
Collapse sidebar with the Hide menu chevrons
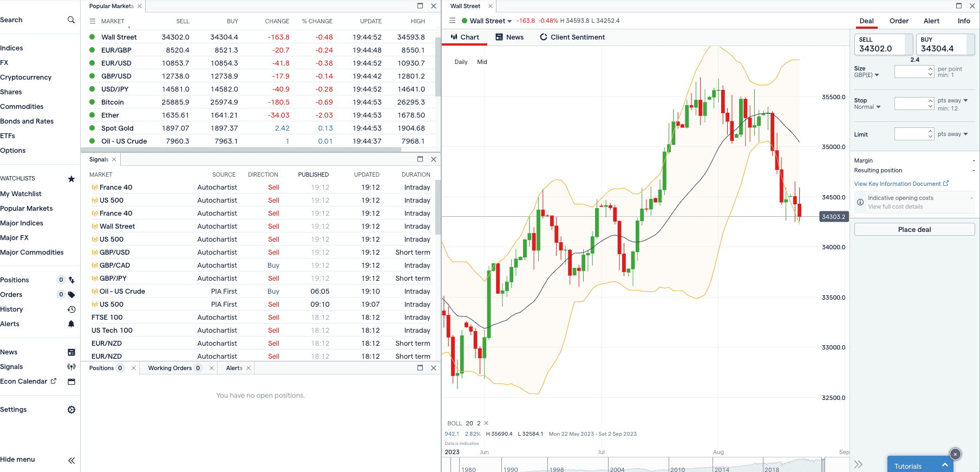[x=71, y=460]
